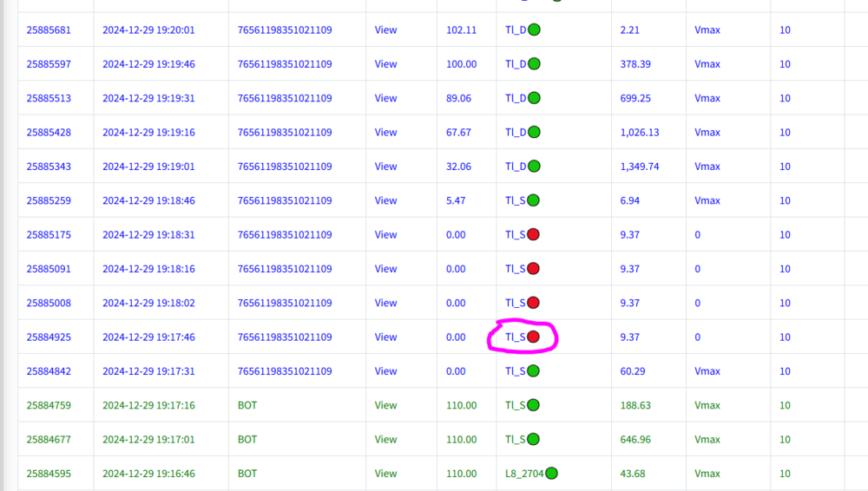
Task: Open record ID 25885513
Action: tap(49, 98)
